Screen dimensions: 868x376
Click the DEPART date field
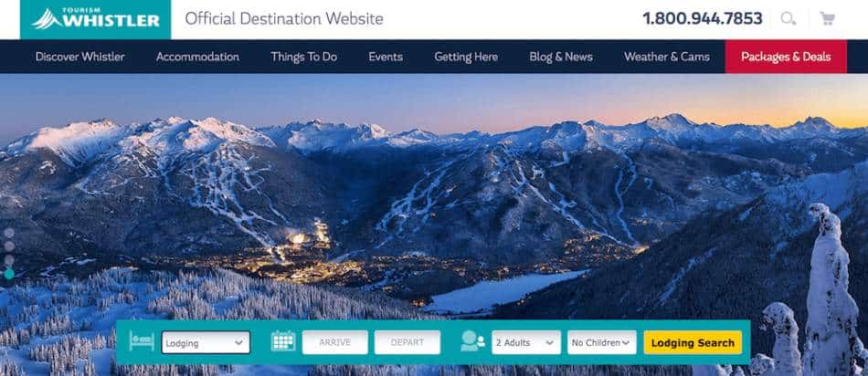[x=408, y=342]
